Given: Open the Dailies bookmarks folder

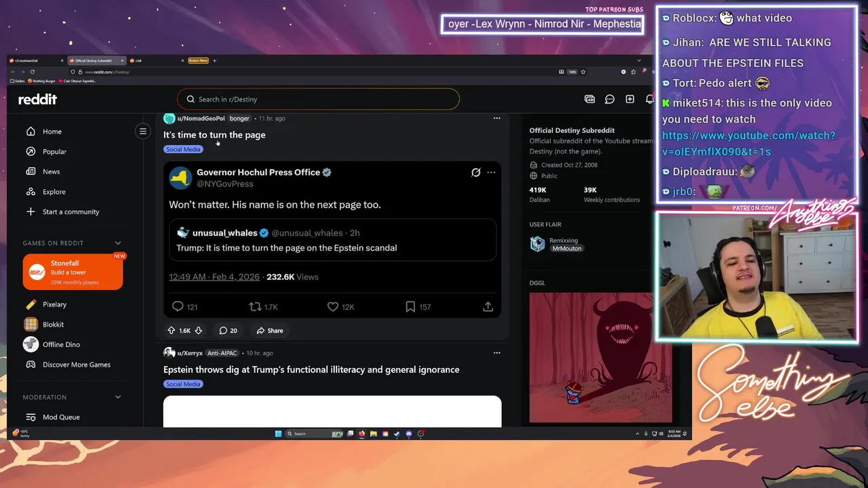Looking at the screenshot, I should pyautogui.click(x=17, y=81).
